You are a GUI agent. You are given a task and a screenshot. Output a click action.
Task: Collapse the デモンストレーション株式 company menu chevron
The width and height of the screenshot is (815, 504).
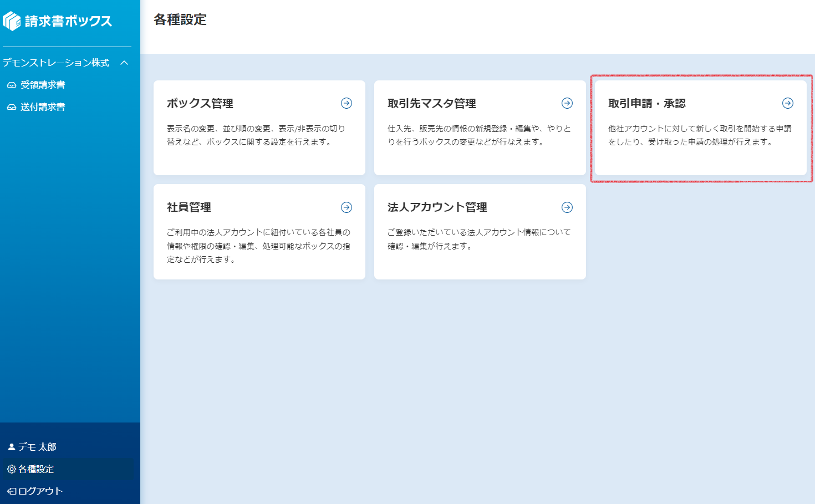click(124, 63)
